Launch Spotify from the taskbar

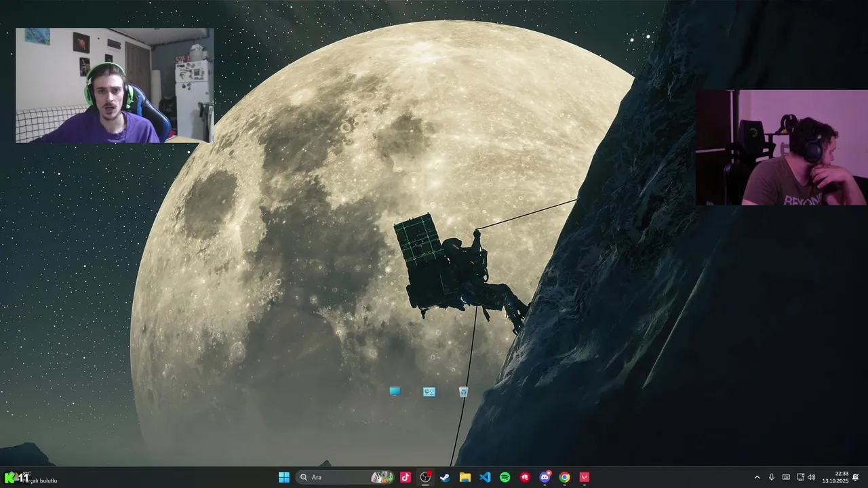click(505, 477)
